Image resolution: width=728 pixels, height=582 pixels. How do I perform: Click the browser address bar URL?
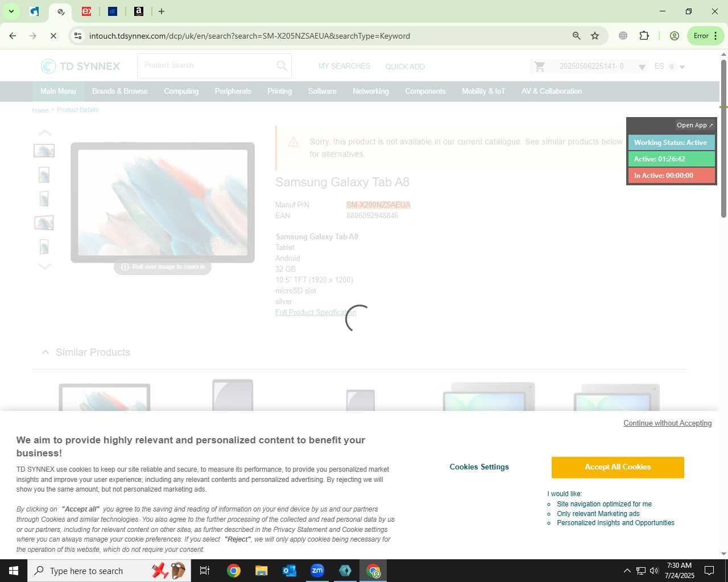click(x=250, y=36)
